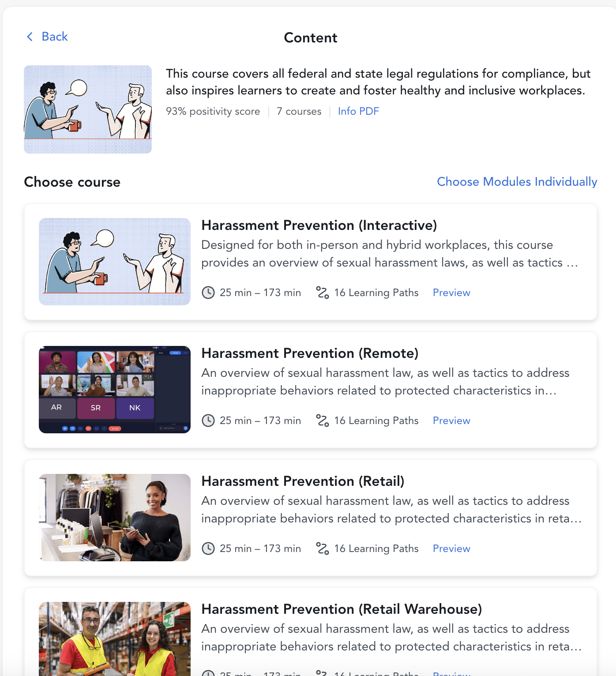This screenshot has height=676, width=616.
Task: Click learning paths icon on Interactive course
Action: [323, 293]
